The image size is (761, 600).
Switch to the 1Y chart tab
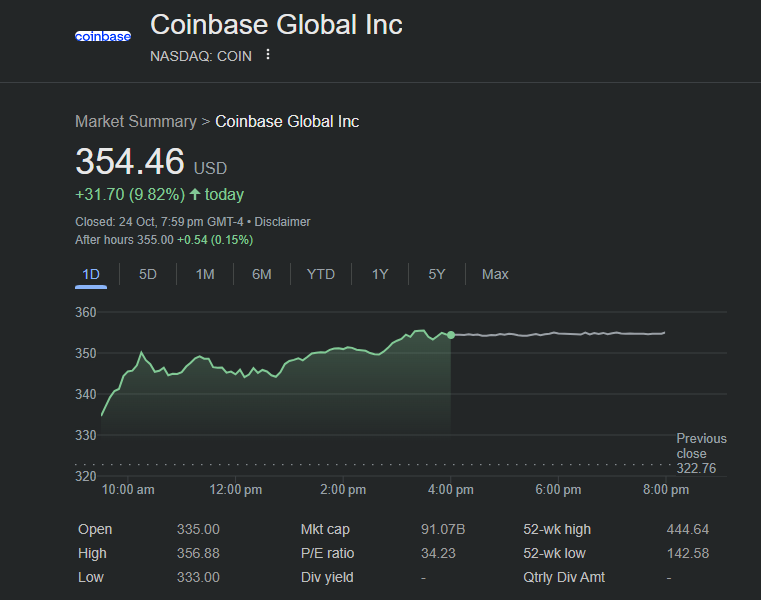380,274
